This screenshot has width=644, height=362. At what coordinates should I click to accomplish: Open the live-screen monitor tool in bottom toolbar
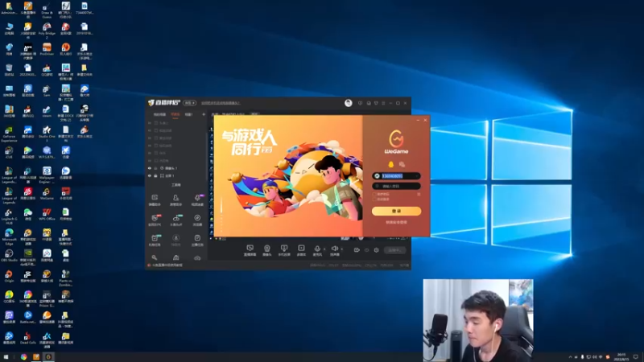click(x=250, y=250)
